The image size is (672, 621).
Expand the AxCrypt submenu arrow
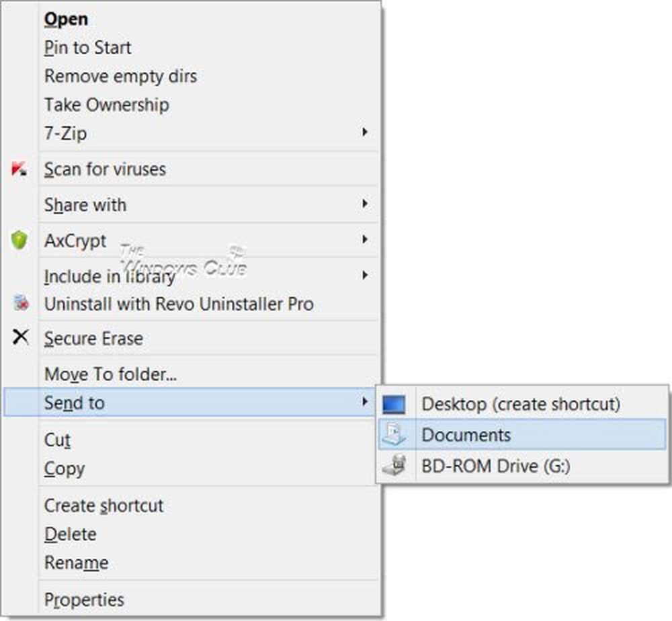pos(364,240)
